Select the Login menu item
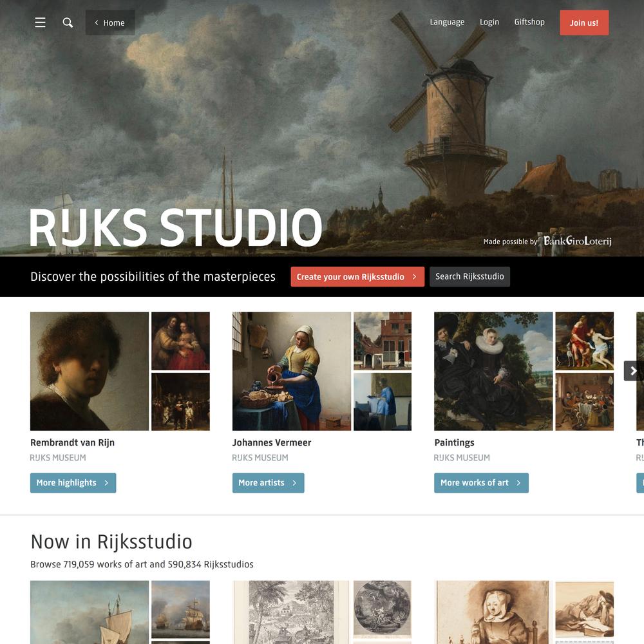Image resolution: width=644 pixels, height=644 pixels. pyautogui.click(x=489, y=22)
